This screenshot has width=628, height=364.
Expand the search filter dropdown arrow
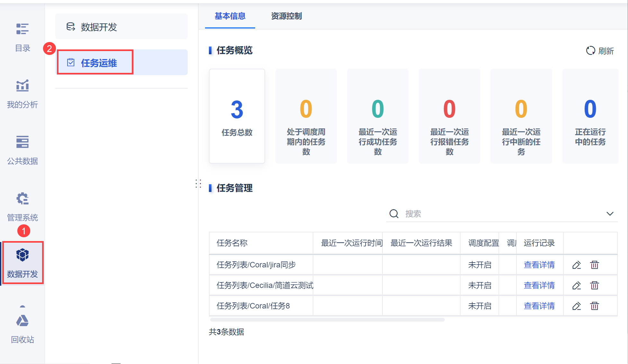(x=610, y=214)
